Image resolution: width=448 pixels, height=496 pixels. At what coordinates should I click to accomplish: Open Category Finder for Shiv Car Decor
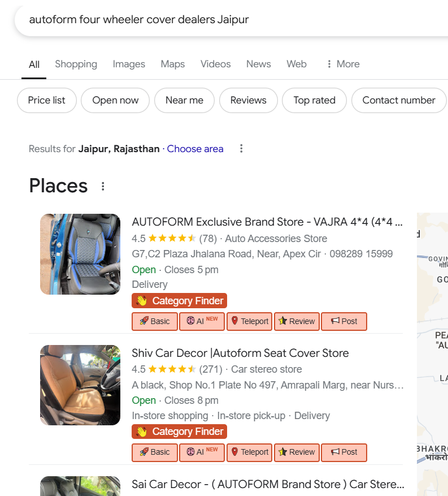[x=180, y=432]
